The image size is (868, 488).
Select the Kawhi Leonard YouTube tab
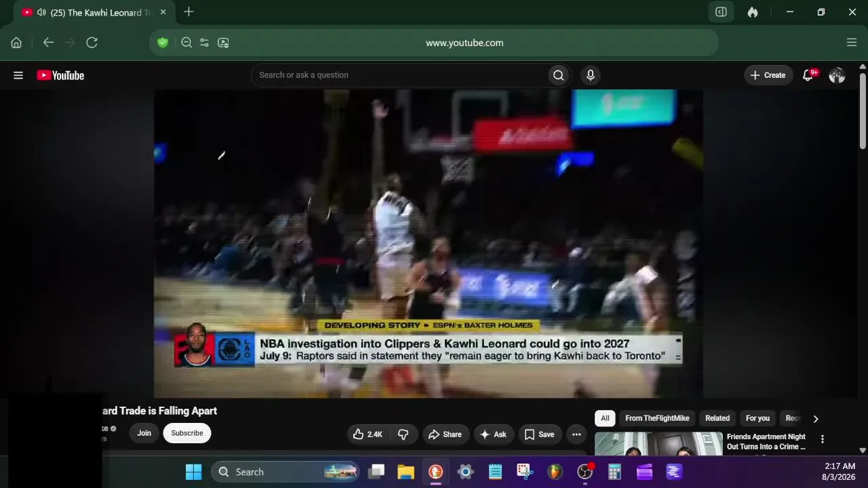point(94,12)
